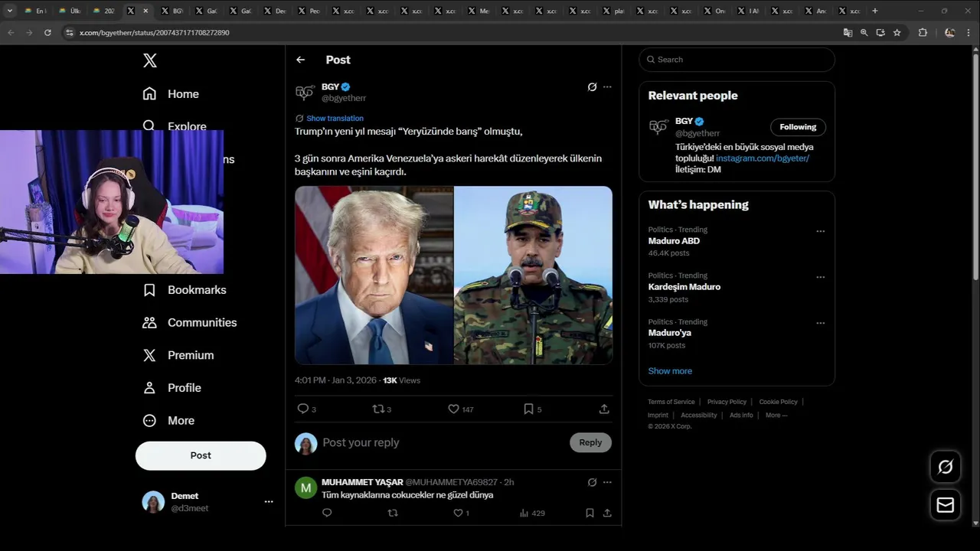980x551 pixels.
Task: Open the Privacy Policy footer link
Action: [727, 402]
